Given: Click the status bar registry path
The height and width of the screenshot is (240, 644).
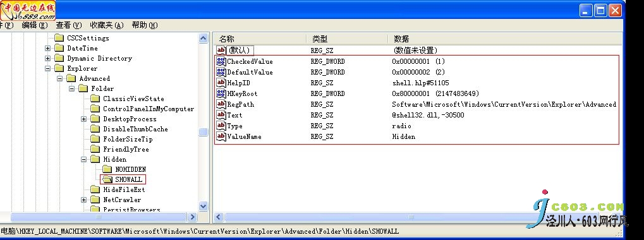Looking at the screenshot, I should [x=199, y=231].
